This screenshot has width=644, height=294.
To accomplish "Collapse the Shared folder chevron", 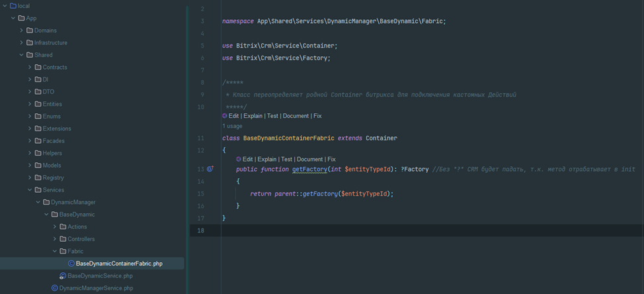I will [x=21, y=55].
